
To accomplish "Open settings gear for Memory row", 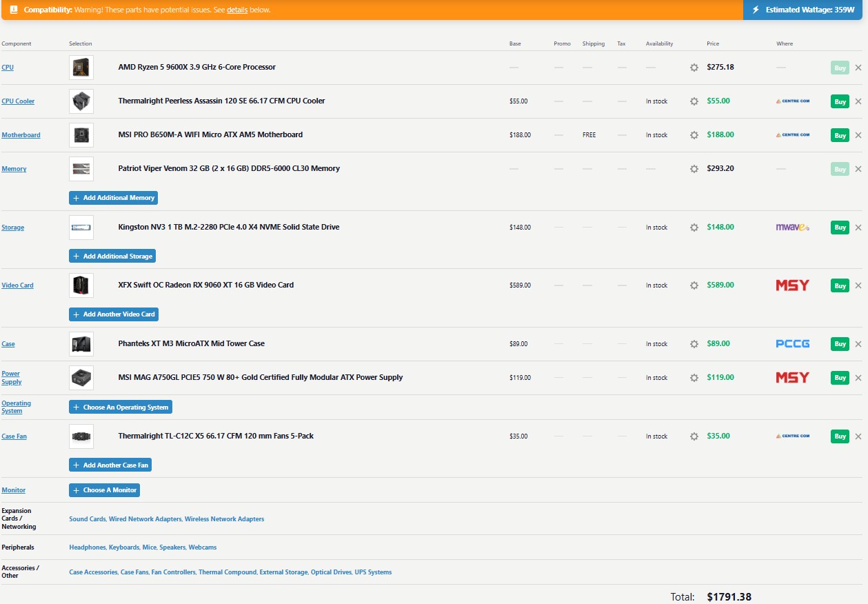I will pos(694,169).
